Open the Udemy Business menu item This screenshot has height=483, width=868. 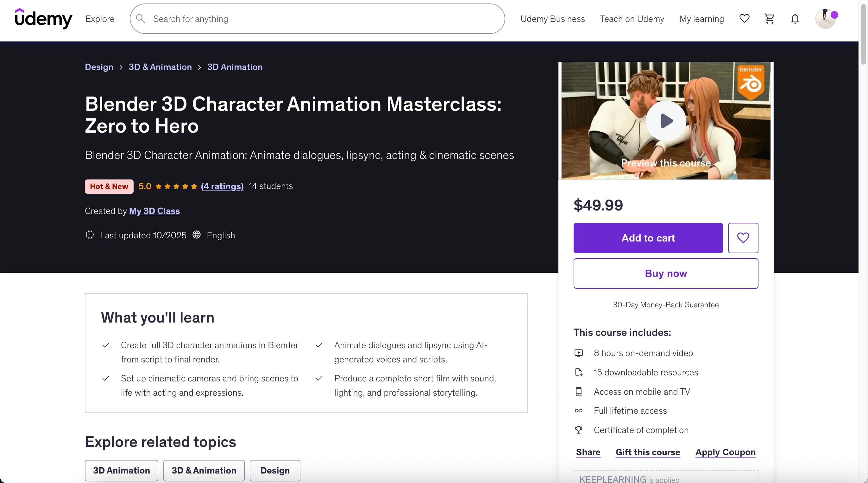coord(552,19)
